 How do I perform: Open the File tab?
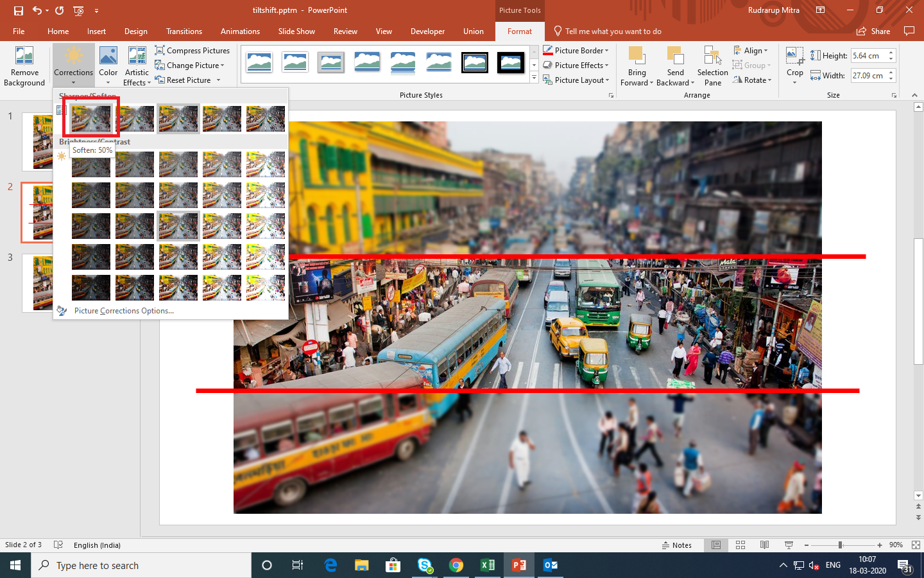[x=19, y=31]
